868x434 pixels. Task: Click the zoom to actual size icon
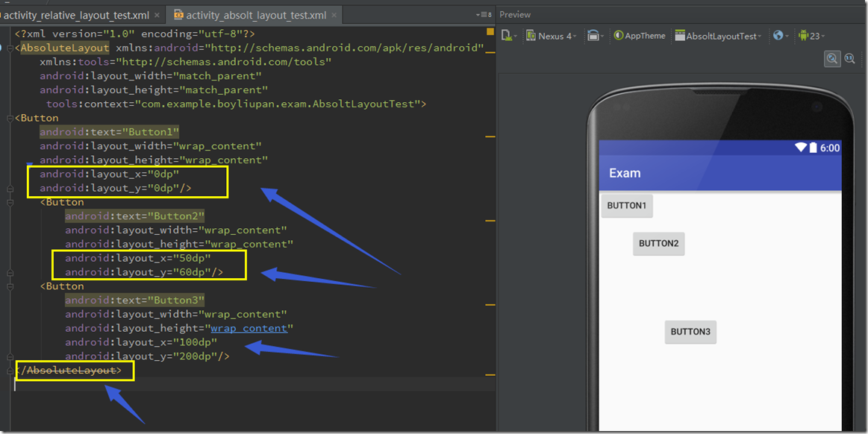(850, 59)
